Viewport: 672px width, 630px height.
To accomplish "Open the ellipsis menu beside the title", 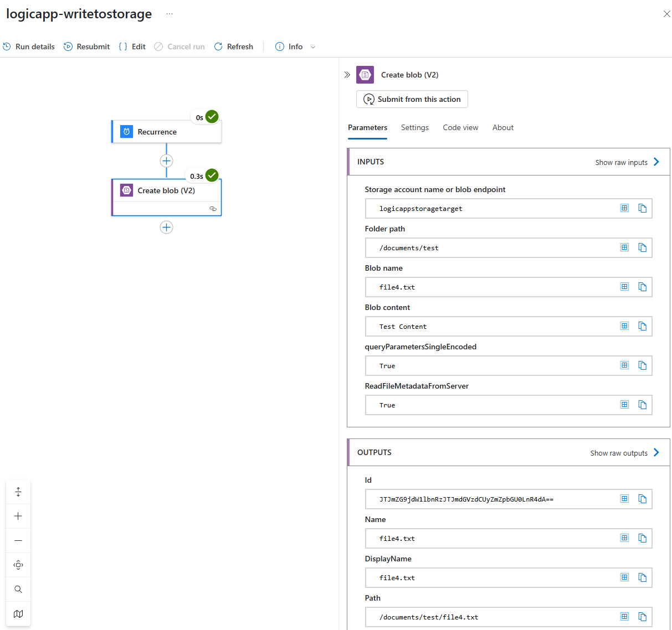I will click(170, 14).
